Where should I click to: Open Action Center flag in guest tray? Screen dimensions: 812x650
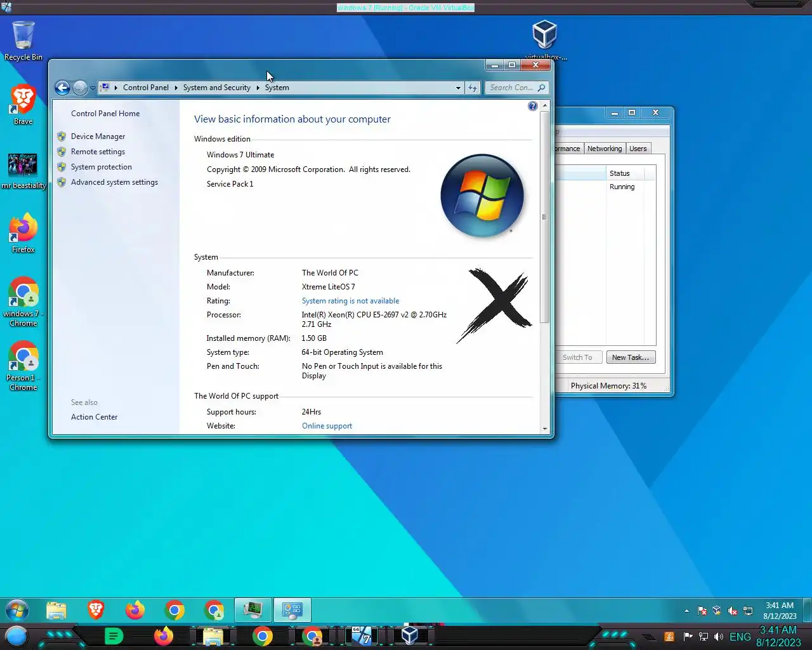pos(702,611)
